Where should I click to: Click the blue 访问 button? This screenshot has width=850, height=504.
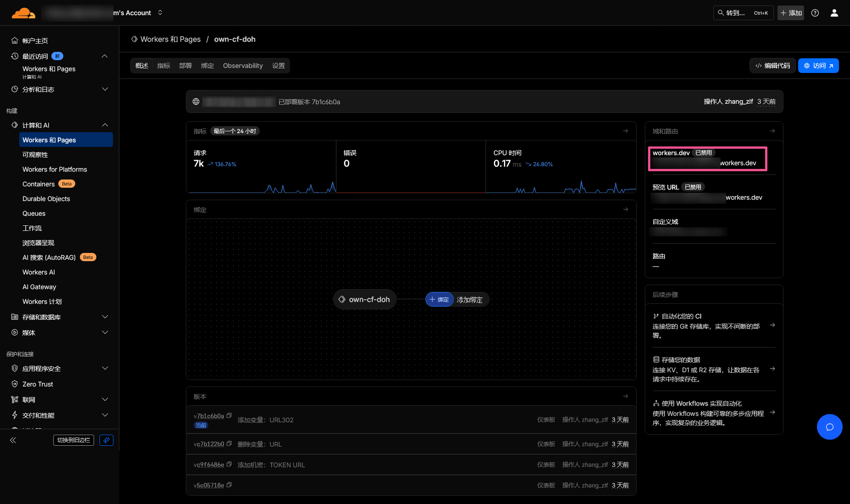coord(818,66)
